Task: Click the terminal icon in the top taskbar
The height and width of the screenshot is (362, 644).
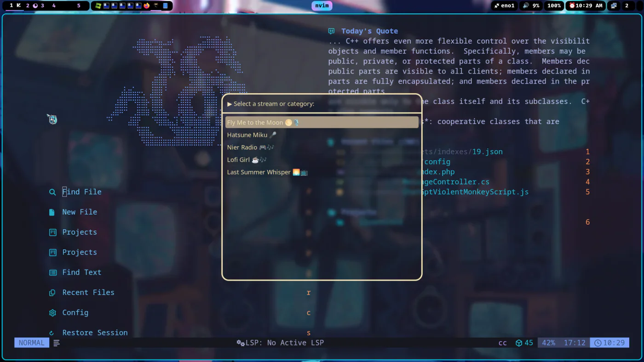Action: [x=156, y=6]
